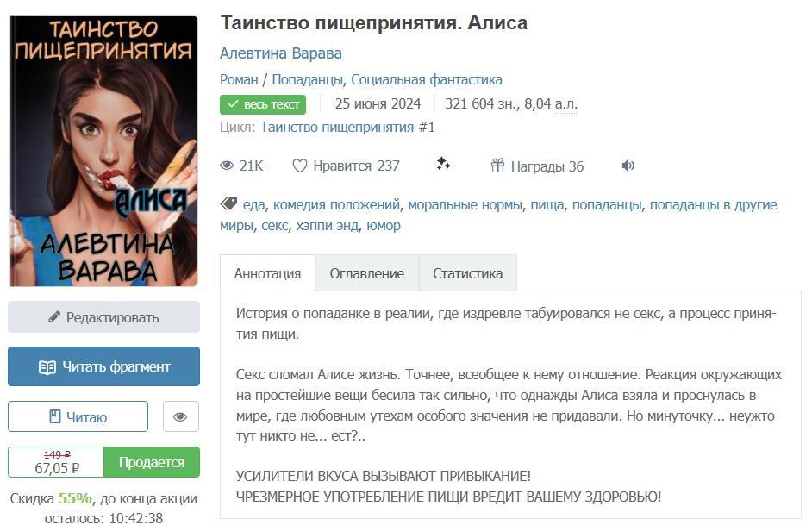Click the комедия положений tag
Image resolution: width=812 pixels, height=525 pixels.
tap(336, 205)
